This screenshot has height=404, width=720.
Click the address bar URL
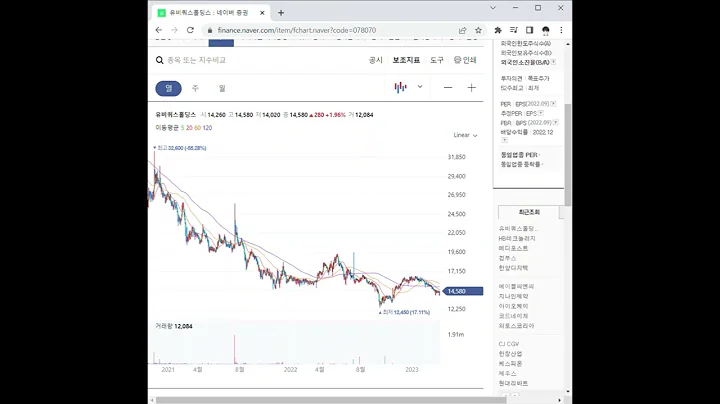click(297, 30)
